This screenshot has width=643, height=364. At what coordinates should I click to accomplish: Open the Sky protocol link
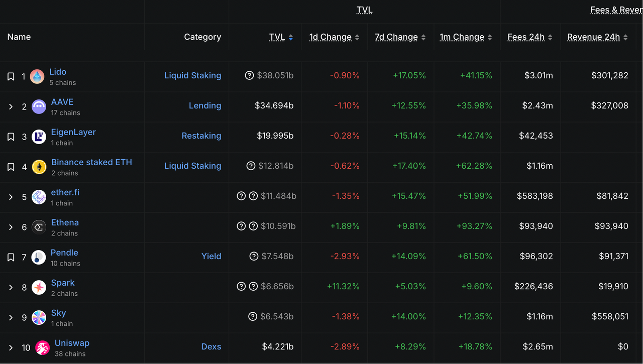click(x=58, y=313)
